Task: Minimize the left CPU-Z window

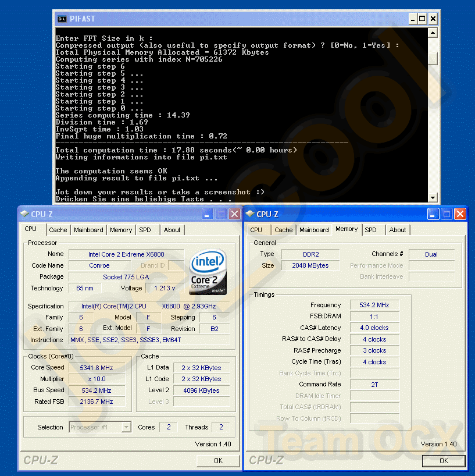Action: tap(208, 214)
